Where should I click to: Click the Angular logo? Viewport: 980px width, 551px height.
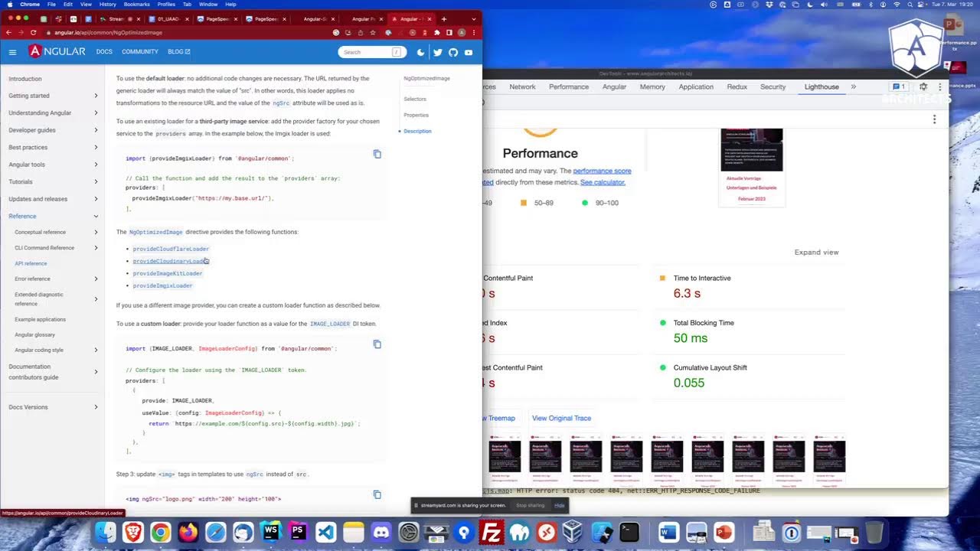[57, 51]
